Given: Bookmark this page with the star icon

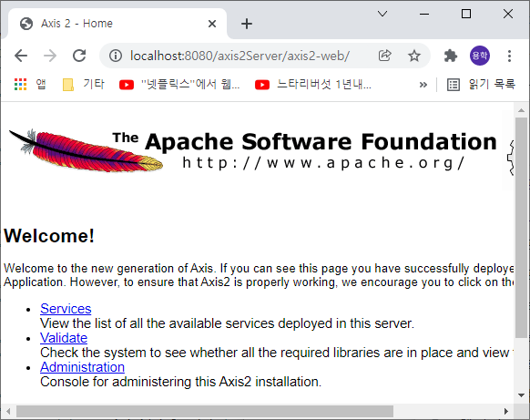Looking at the screenshot, I should [x=414, y=56].
